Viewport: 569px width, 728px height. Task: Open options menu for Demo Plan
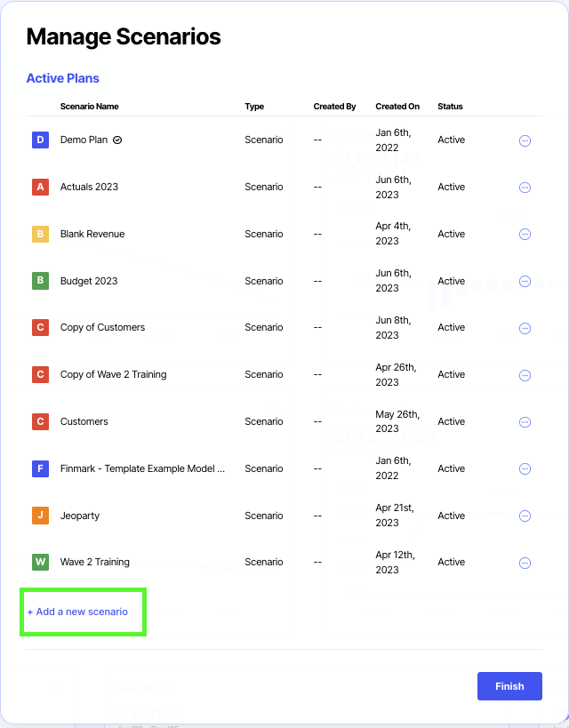click(525, 140)
